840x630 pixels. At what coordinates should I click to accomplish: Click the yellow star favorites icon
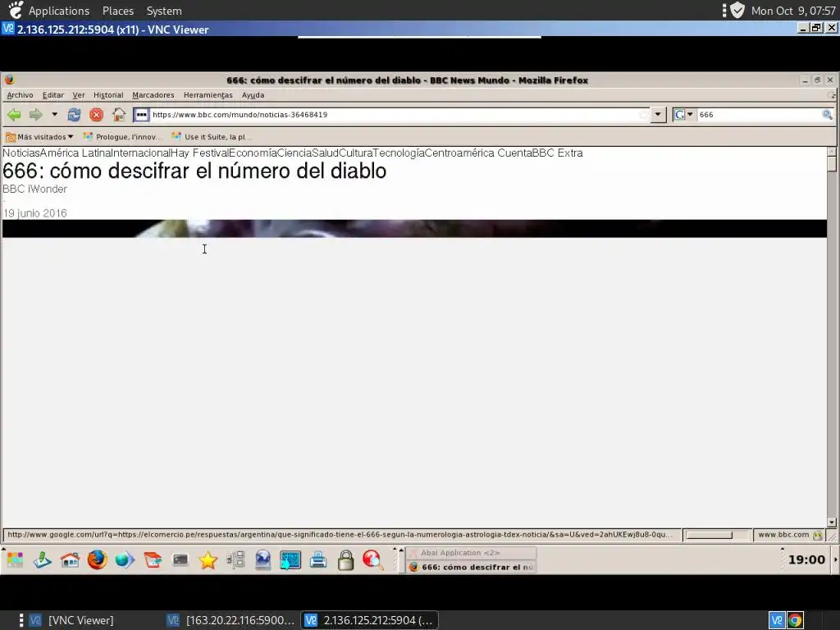[x=208, y=559]
